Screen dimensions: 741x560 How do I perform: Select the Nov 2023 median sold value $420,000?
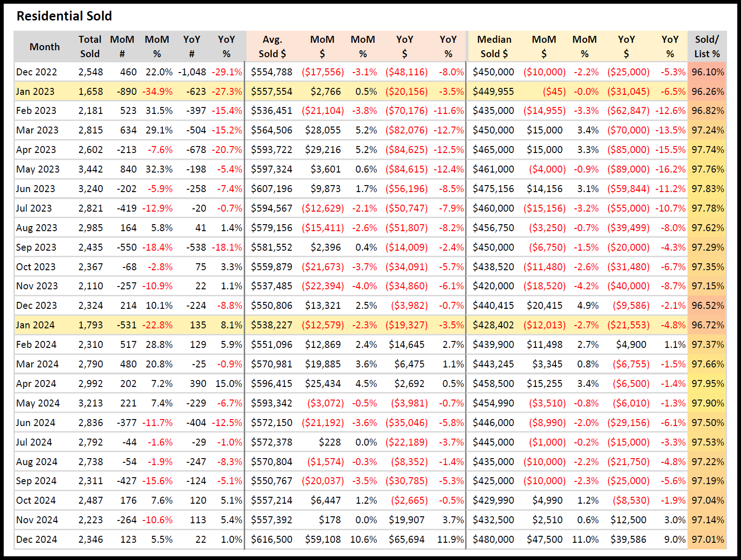click(494, 286)
